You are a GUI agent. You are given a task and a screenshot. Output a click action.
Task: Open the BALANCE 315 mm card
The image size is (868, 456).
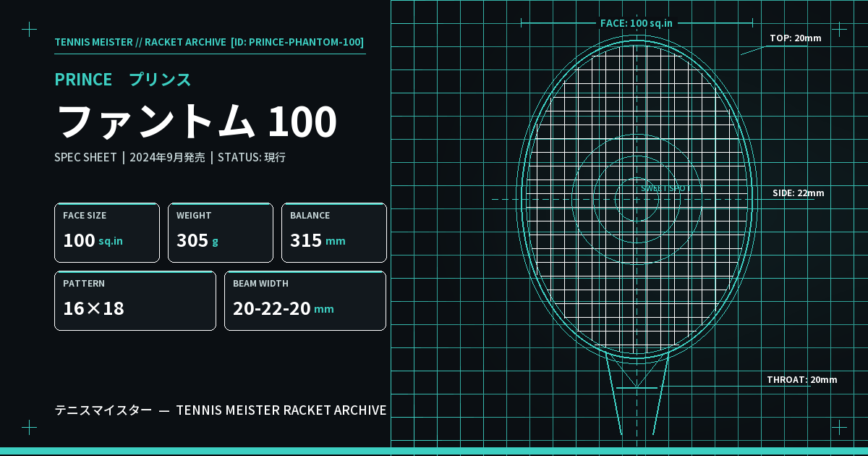pyautogui.click(x=334, y=232)
